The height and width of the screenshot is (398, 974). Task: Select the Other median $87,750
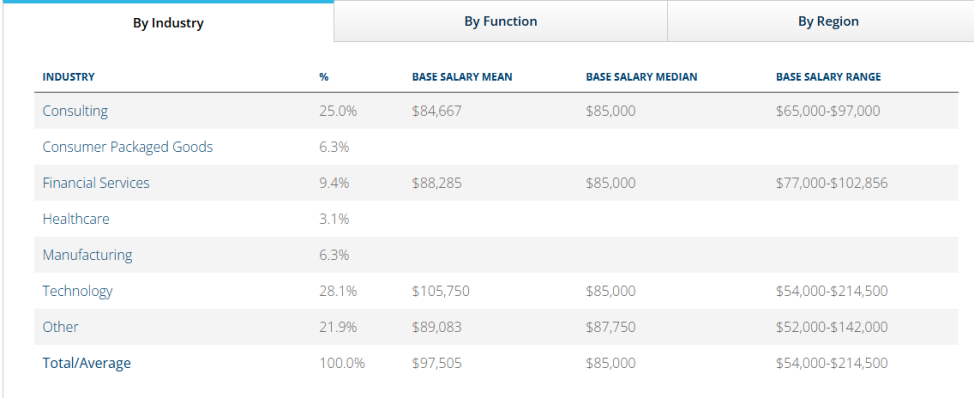pos(610,327)
